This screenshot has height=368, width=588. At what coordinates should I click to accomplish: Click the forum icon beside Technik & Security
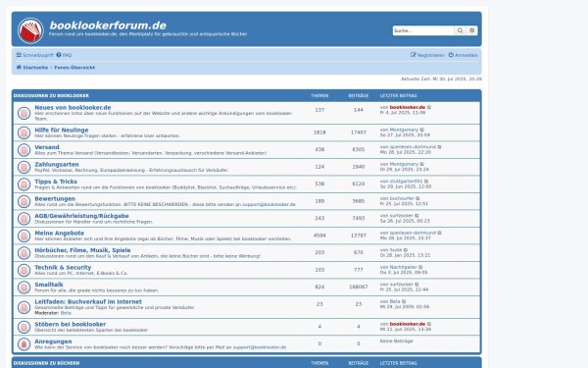(x=24, y=271)
